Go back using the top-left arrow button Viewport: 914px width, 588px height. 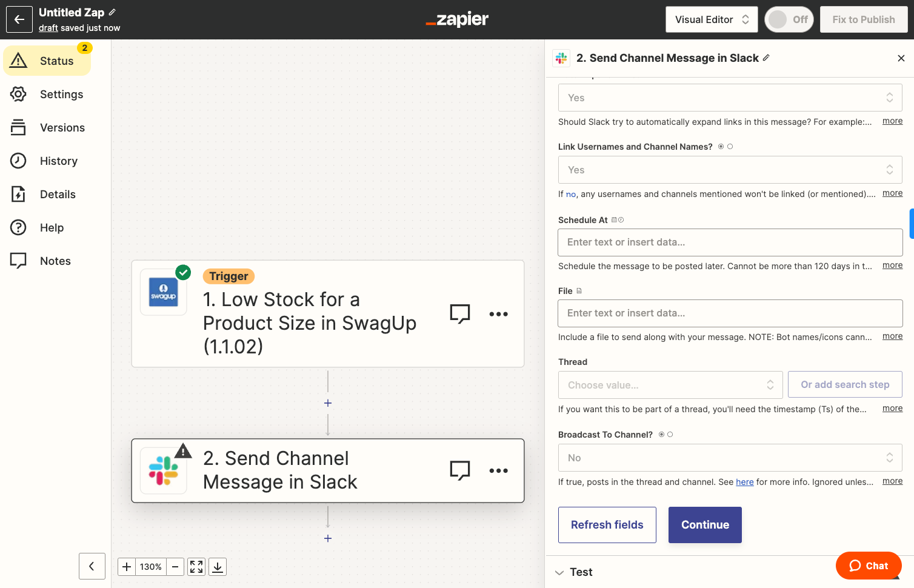(19, 19)
